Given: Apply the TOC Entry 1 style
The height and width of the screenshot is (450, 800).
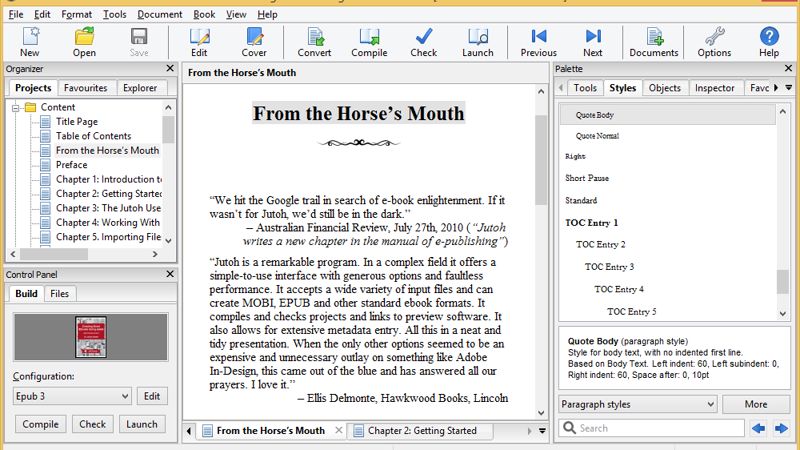Looking at the screenshot, I should (592, 222).
